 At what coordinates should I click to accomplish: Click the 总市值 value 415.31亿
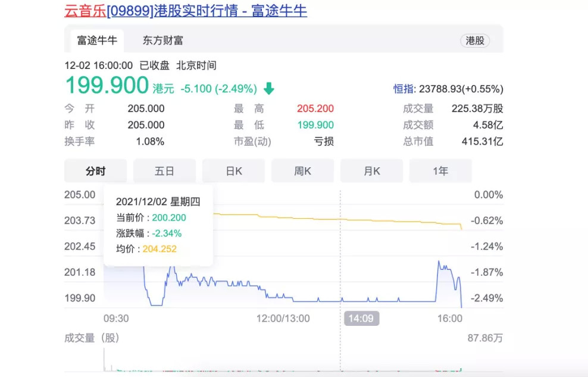click(482, 142)
